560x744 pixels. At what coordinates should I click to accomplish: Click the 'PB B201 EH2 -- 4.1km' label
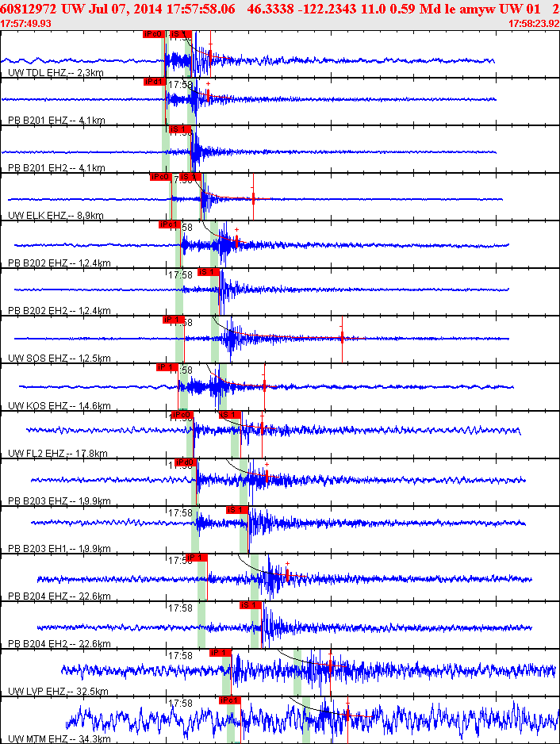[56, 168]
